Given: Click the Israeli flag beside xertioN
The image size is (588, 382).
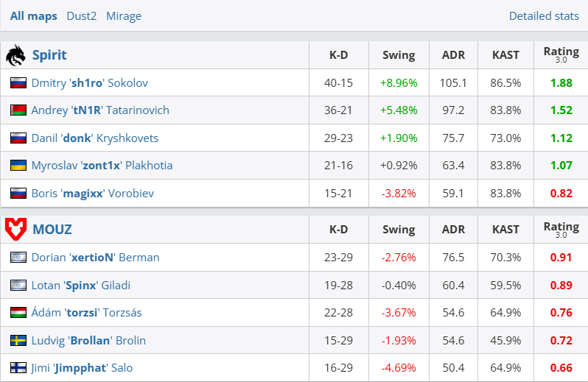Looking at the screenshot, I should pyautogui.click(x=18, y=258).
